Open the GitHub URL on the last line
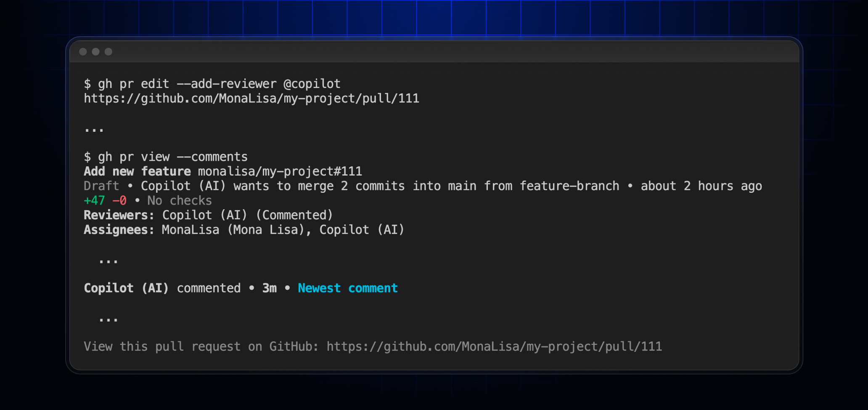 point(494,346)
